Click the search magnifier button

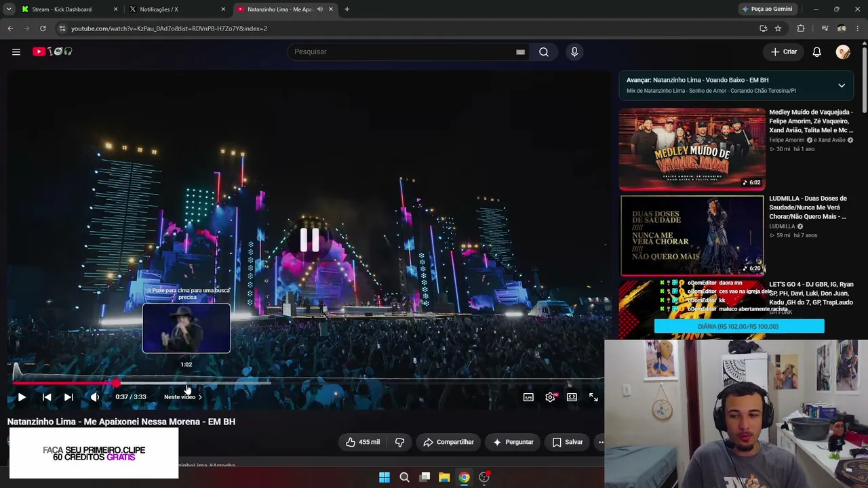pos(544,52)
